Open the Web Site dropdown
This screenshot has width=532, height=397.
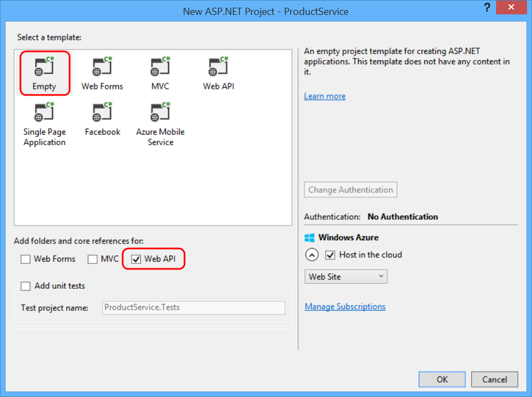pos(346,277)
